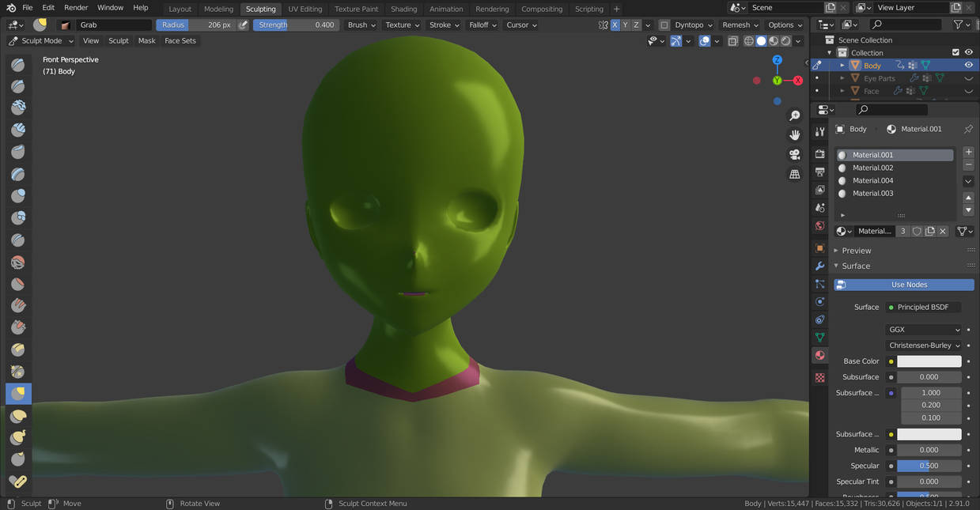
Task: Open the Falloff dropdown
Action: pyautogui.click(x=482, y=25)
